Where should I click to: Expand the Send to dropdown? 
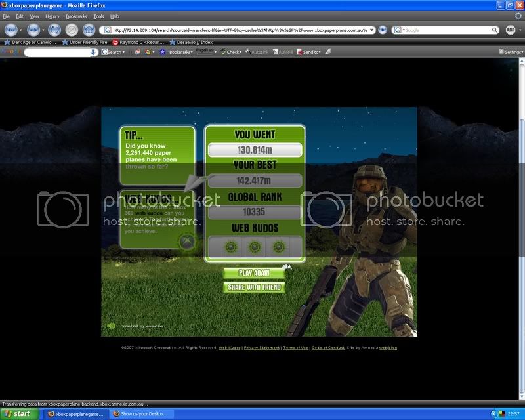[x=320, y=52]
